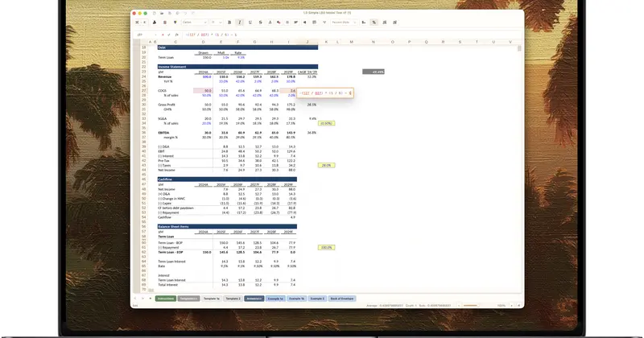Click the next sheet navigation arrow
644x338 pixels.
[142, 299]
